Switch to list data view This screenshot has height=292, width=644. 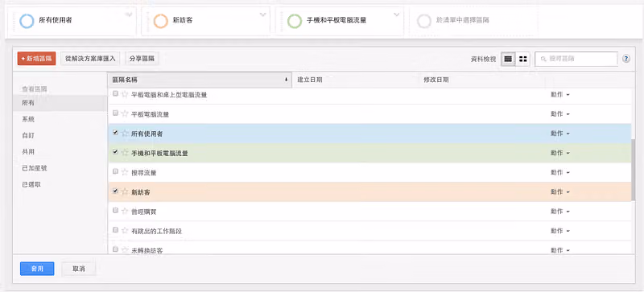tap(508, 59)
